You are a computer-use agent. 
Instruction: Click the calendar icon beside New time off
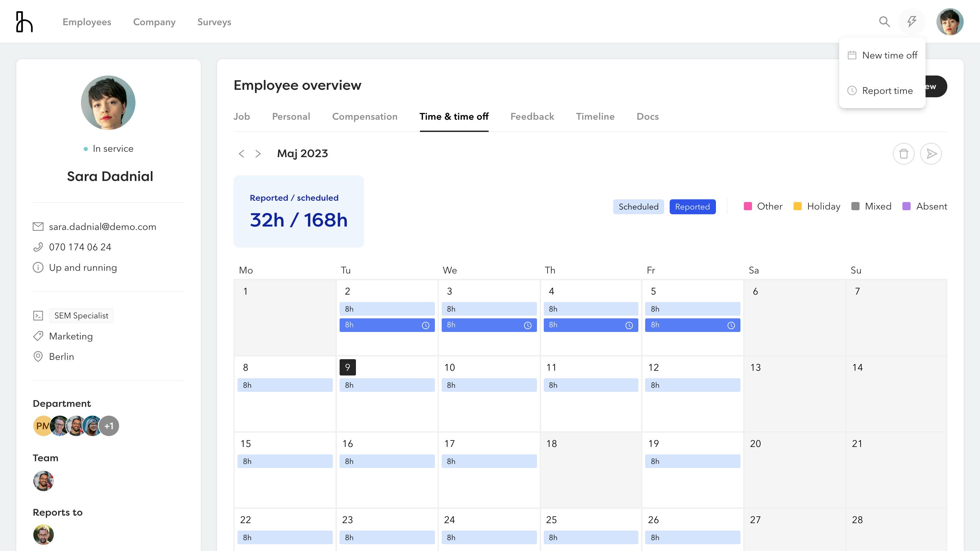point(852,55)
